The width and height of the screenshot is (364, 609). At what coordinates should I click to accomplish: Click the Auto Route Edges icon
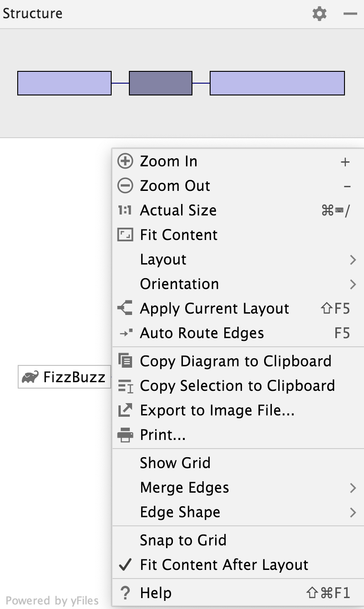pos(125,333)
